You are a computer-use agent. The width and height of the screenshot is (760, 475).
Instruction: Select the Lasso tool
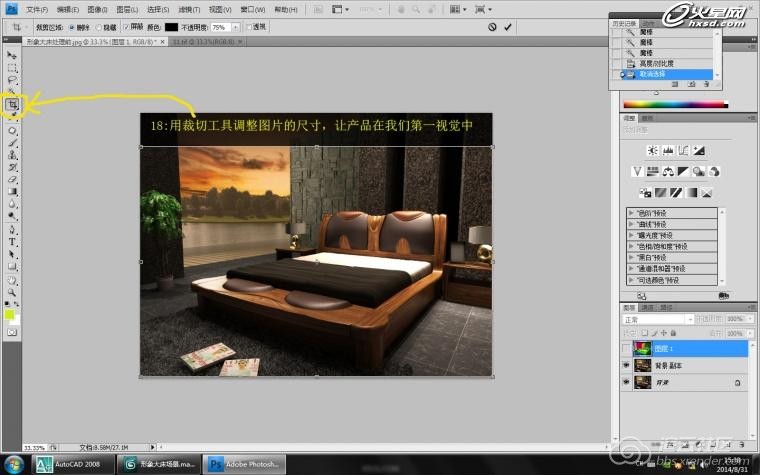(x=12, y=80)
